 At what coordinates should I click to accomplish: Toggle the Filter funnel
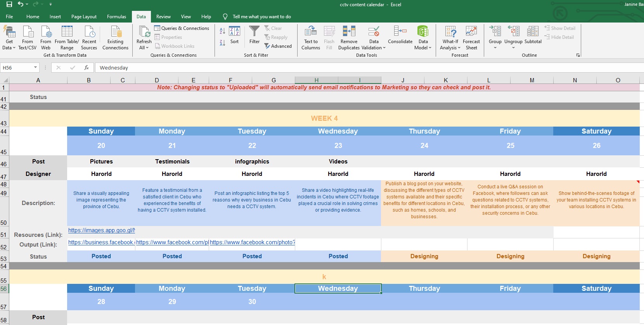pyautogui.click(x=254, y=35)
